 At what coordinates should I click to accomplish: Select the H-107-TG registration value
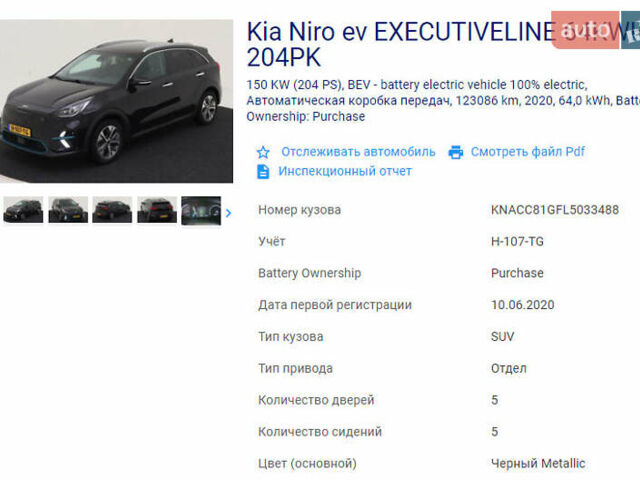[517, 242]
